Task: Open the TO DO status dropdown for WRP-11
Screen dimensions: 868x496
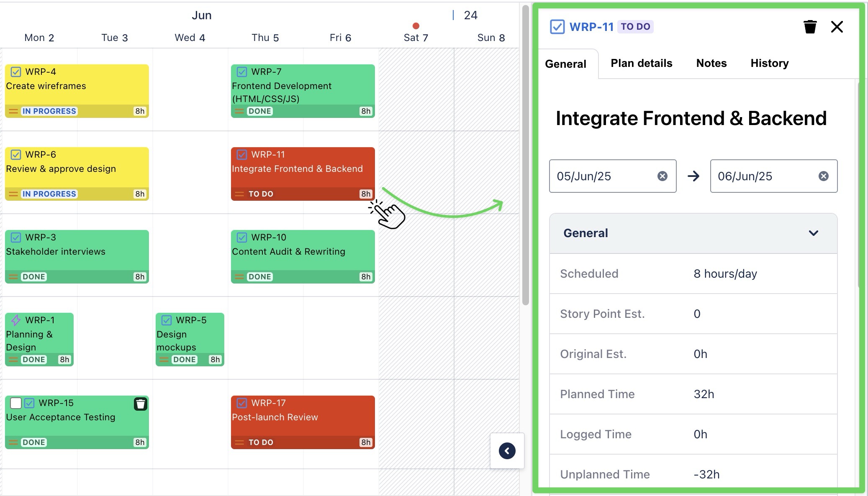Action: (635, 26)
